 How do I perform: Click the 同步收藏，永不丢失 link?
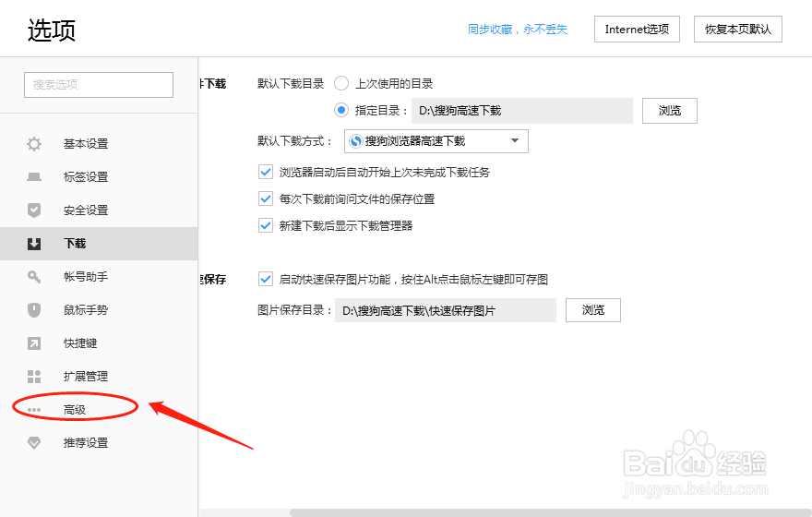[x=518, y=29]
